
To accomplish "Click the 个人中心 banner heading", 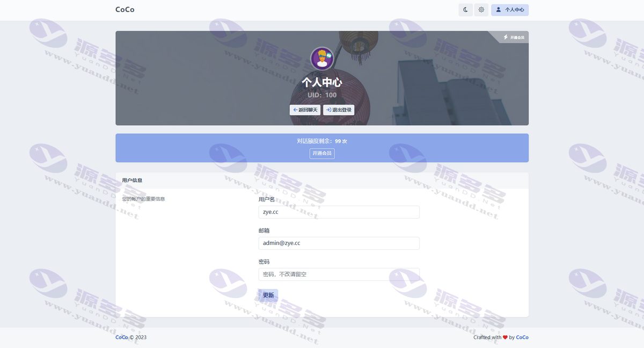I will 322,82.
